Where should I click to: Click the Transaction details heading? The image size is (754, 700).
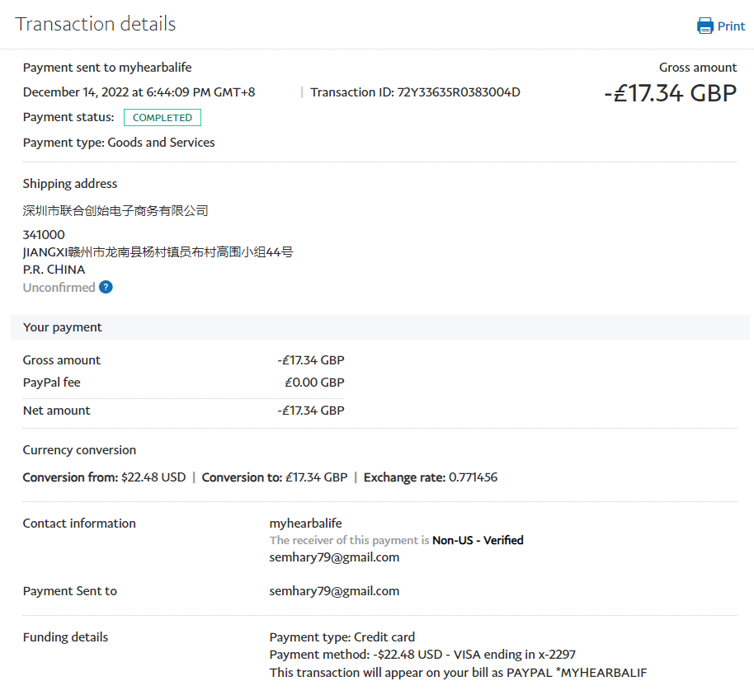pyautogui.click(x=96, y=24)
